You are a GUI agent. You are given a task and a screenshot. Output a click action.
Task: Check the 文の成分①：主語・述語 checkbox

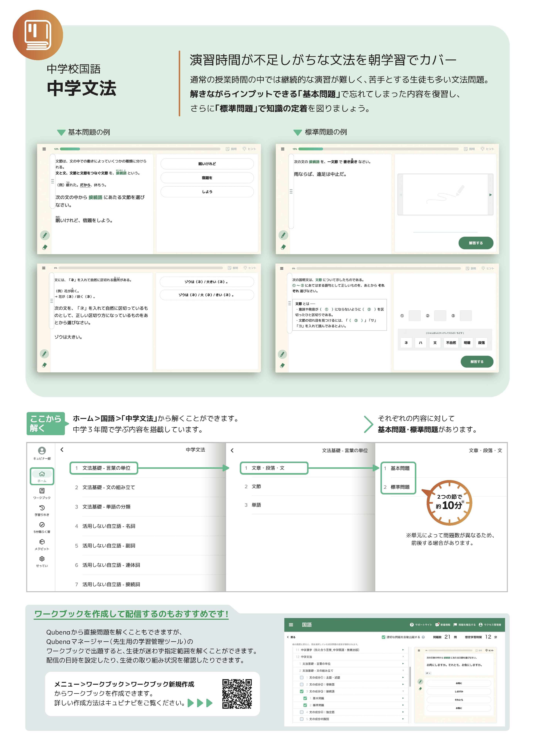[302, 678]
